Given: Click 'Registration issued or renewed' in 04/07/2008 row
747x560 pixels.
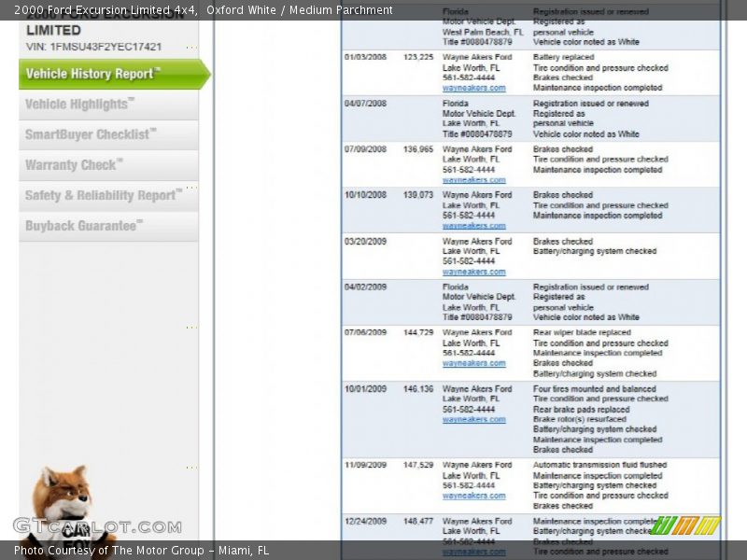Looking at the screenshot, I should 591,104.
